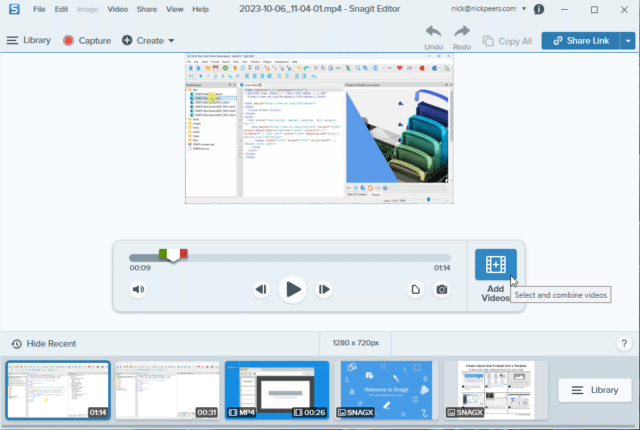Play the video
This screenshot has width=640, height=430.
[x=293, y=289]
